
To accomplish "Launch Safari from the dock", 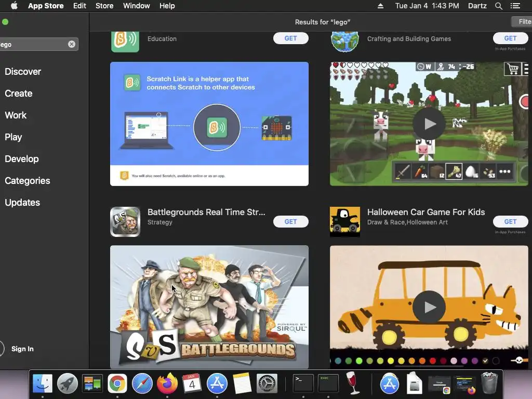I will [142, 383].
